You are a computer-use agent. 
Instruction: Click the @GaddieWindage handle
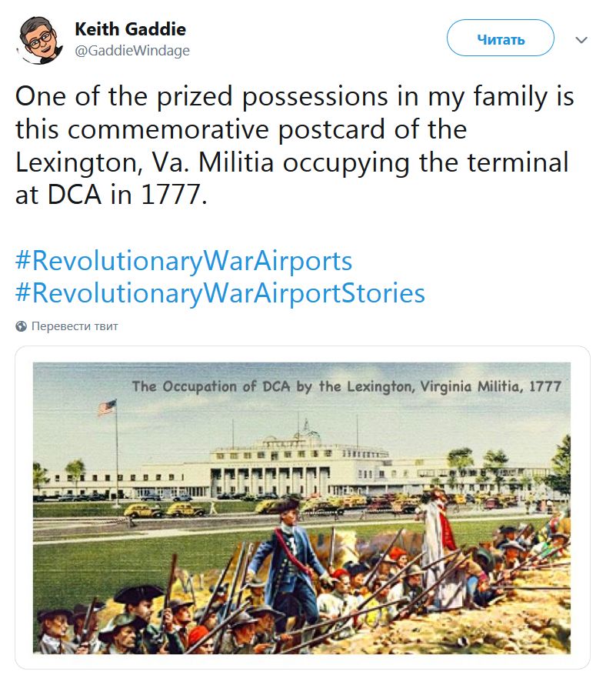pyautogui.click(x=132, y=51)
